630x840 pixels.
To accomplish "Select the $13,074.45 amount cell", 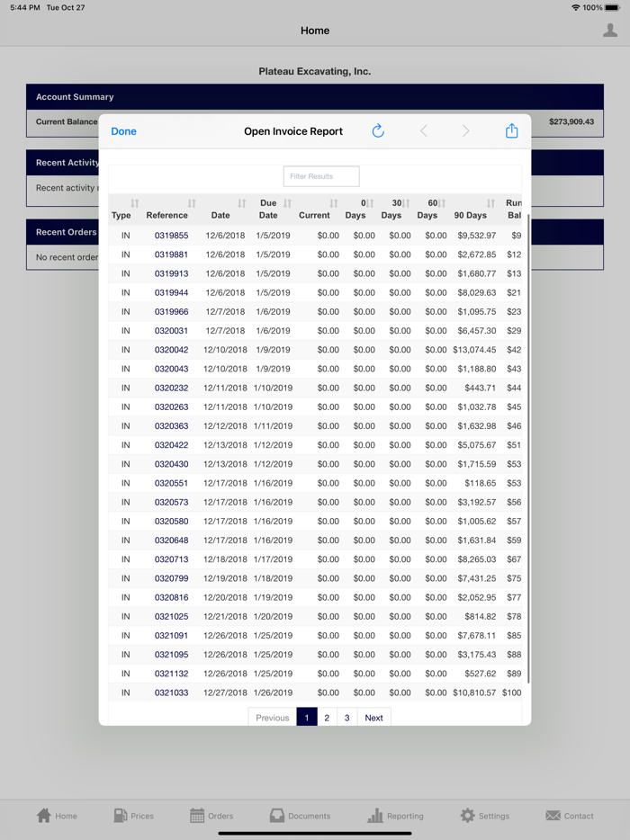I will [474, 349].
